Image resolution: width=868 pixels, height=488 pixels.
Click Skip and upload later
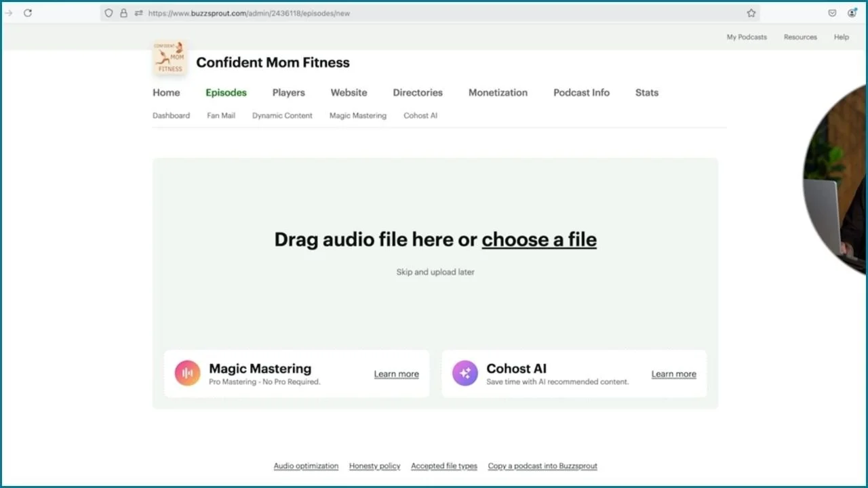[435, 272]
